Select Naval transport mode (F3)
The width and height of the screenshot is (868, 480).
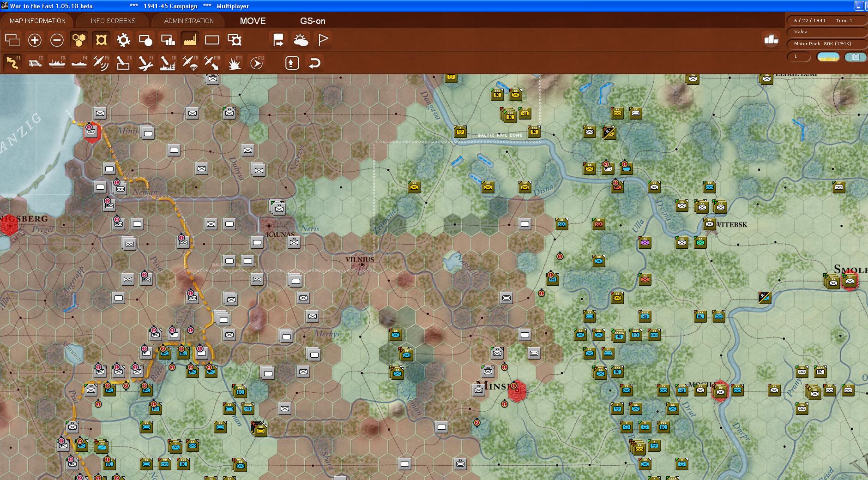tap(57, 63)
